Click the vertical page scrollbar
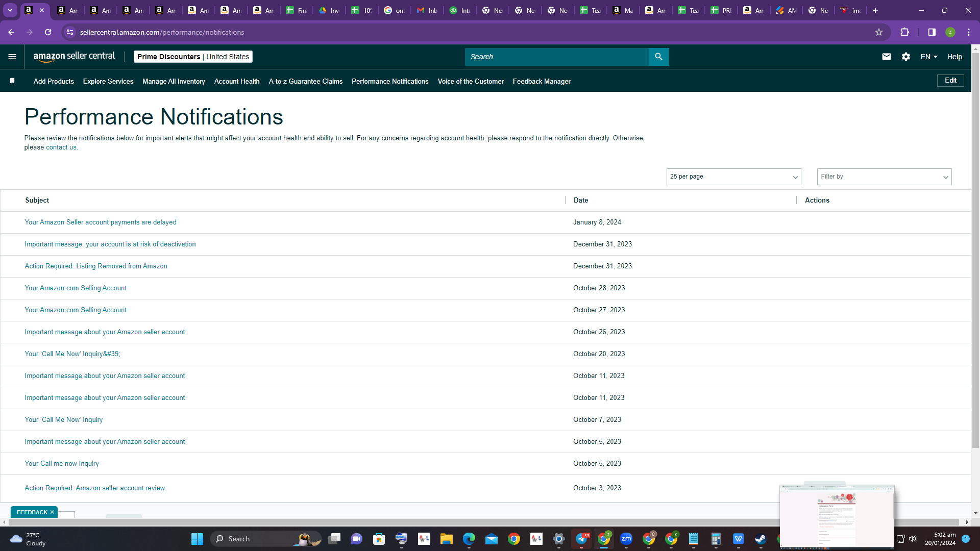Screen dimensions: 980x551 click(x=975, y=250)
